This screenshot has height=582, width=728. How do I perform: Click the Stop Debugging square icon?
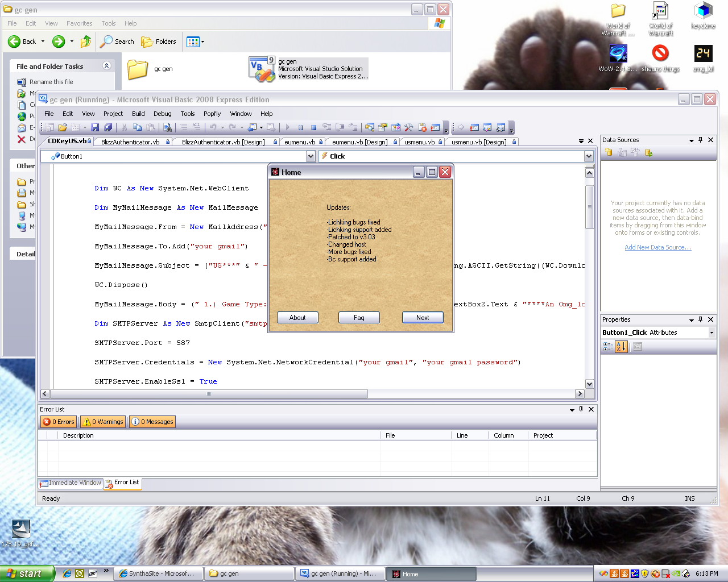pyautogui.click(x=313, y=127)
